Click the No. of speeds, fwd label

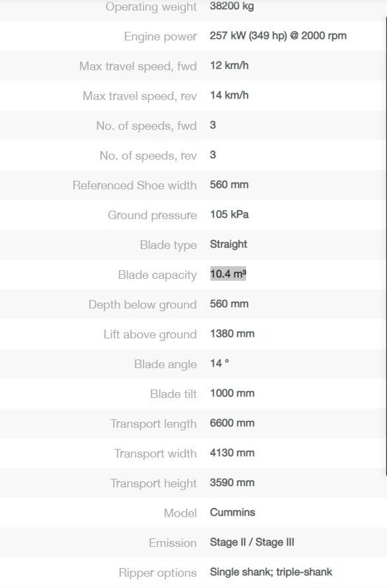(x=146, y=126)
